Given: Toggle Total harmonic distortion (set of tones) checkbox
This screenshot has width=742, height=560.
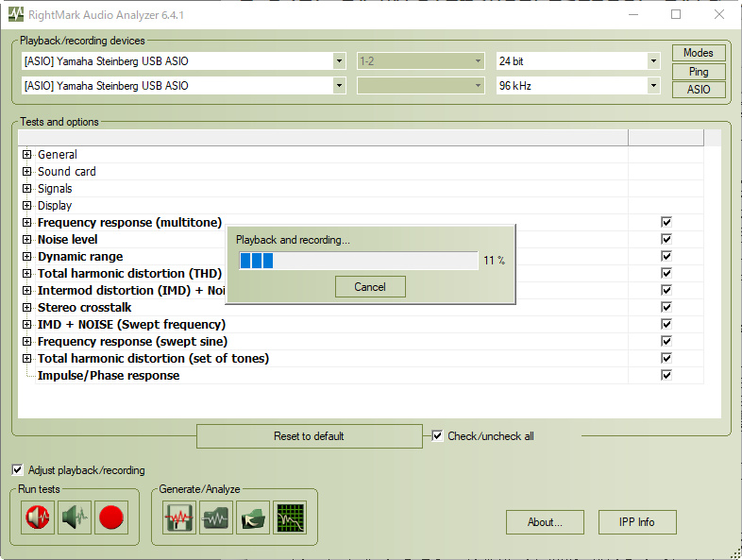Looking at the screenshot, I should (666, 358).
